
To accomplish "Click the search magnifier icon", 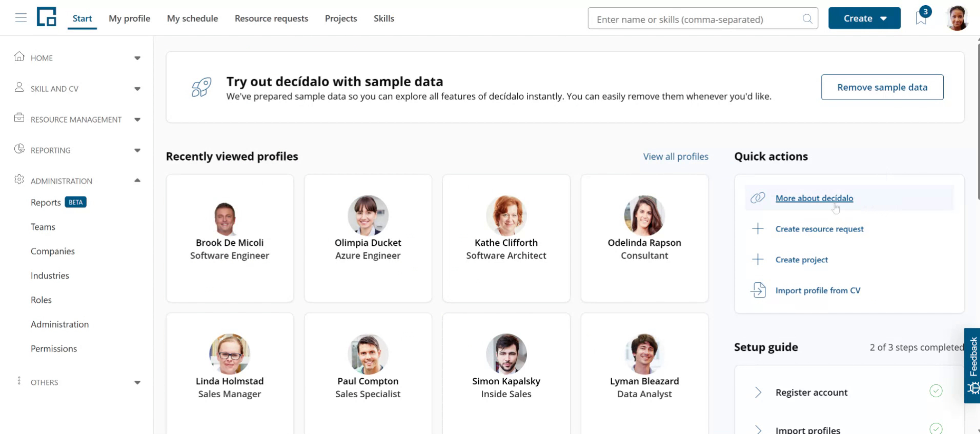I will click(807, 19).
